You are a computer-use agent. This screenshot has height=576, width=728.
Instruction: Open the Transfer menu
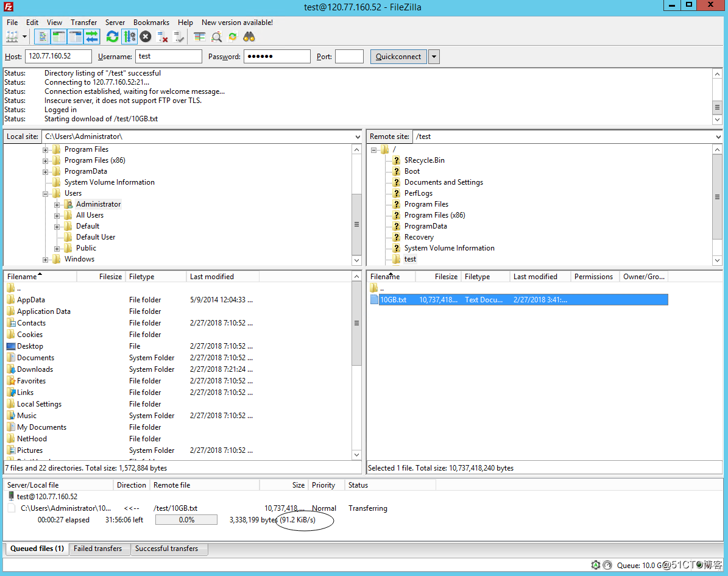point(83,23)
